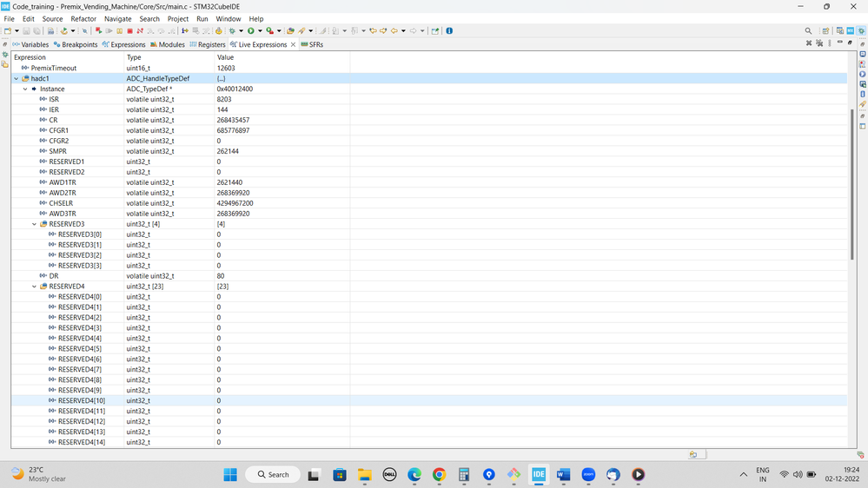Click the Debug bug icon
This screenshot has width=868, height=488.
(232, 31)
